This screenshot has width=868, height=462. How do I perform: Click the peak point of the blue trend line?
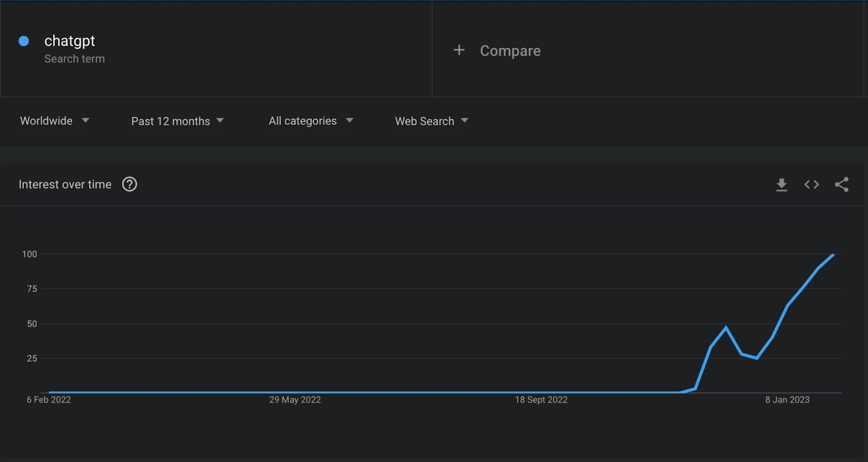(x=833, y=255)
